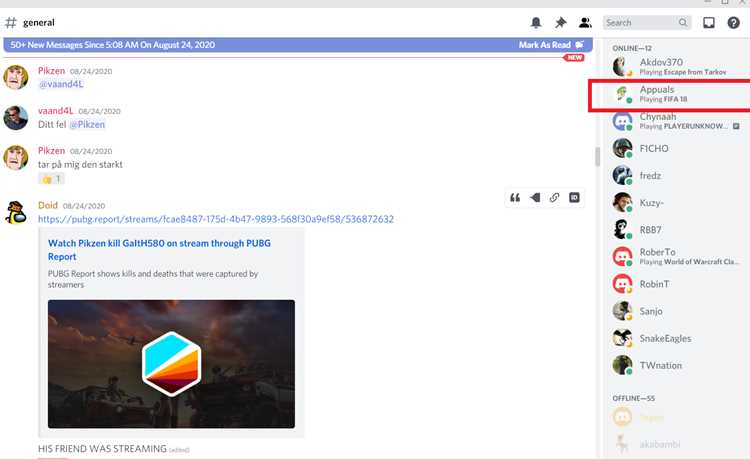
Task: Select member RobinT
Action: 676,284
